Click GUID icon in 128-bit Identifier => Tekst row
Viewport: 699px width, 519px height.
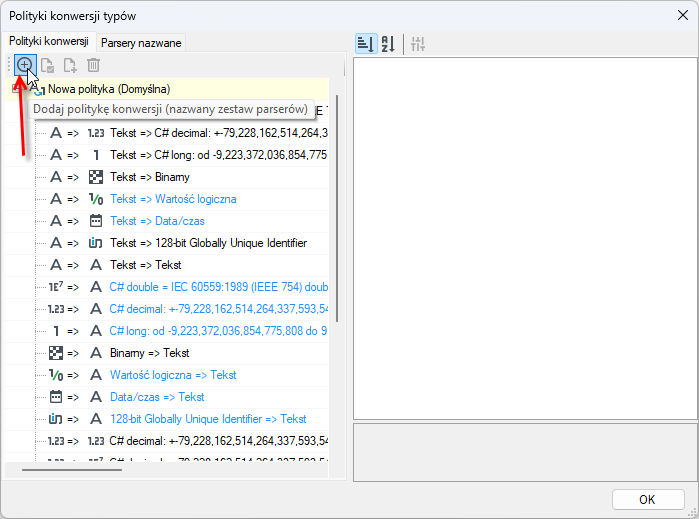click(56, 419)
